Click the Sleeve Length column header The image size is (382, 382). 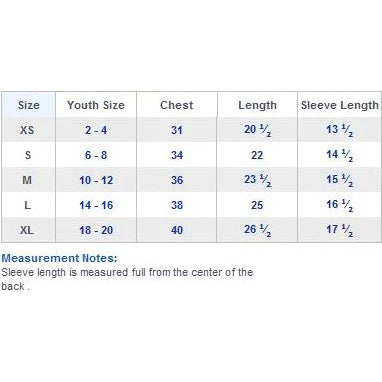[340, 105]
